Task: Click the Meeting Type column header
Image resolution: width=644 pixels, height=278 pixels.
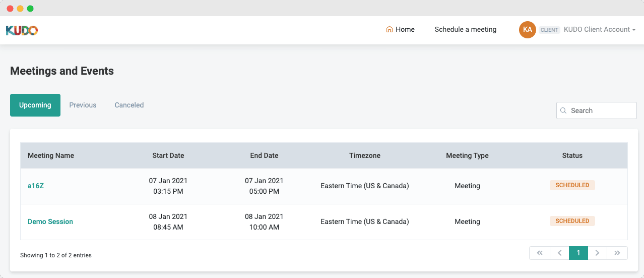Action: click(467, 155)
